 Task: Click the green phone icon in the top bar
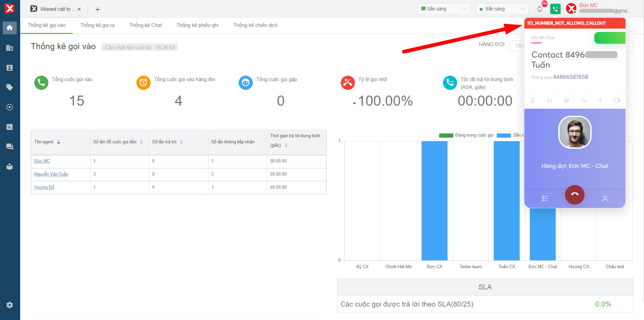555,9
